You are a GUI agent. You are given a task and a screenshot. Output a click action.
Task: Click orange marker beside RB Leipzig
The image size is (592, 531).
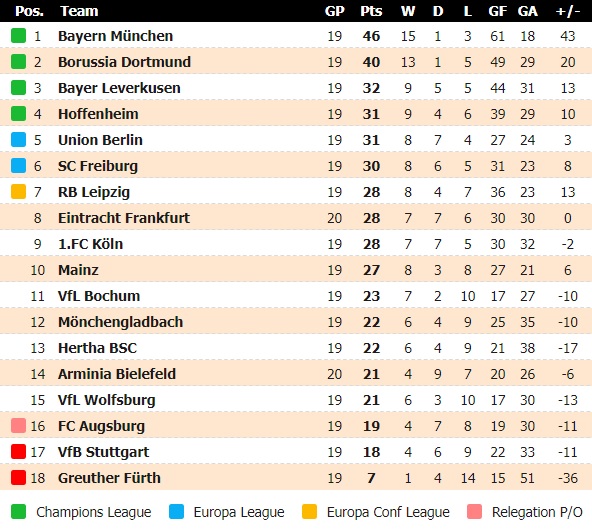[x=18, y=191]
